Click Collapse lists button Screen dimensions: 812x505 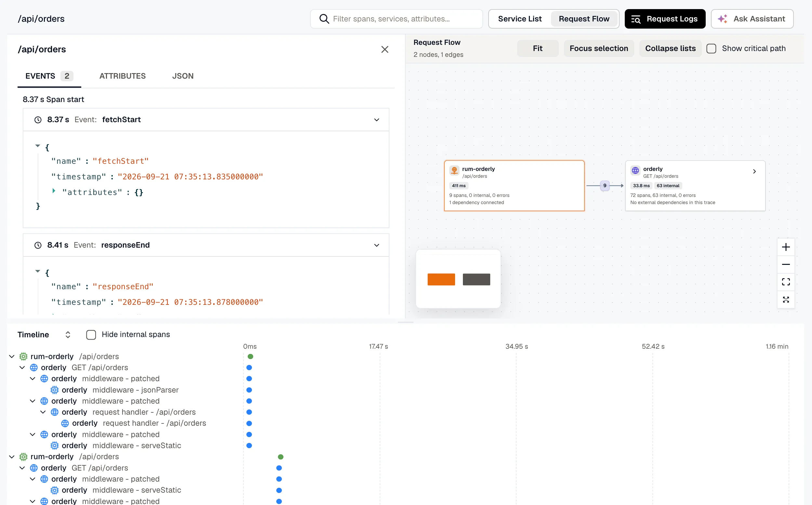[x=670, y=49]
